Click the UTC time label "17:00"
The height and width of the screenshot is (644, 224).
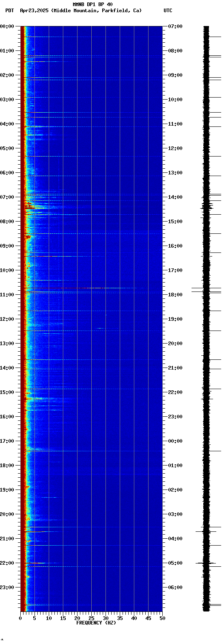click(x=175, y=270)
